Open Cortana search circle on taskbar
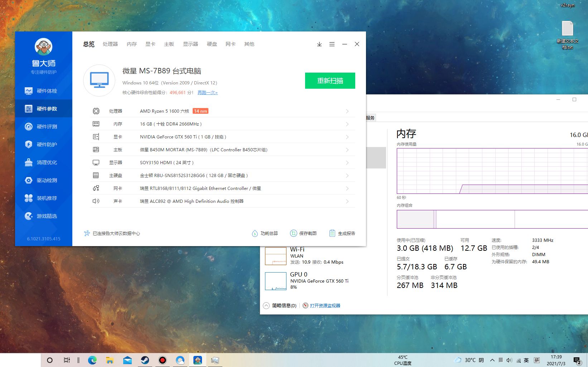588x367 pixels. 50,360
